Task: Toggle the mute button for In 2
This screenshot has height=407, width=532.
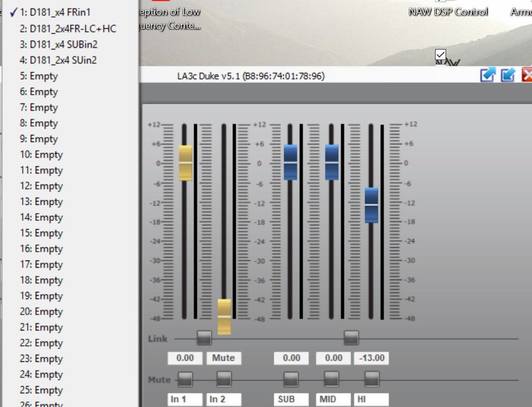Action: pos(224,379)
